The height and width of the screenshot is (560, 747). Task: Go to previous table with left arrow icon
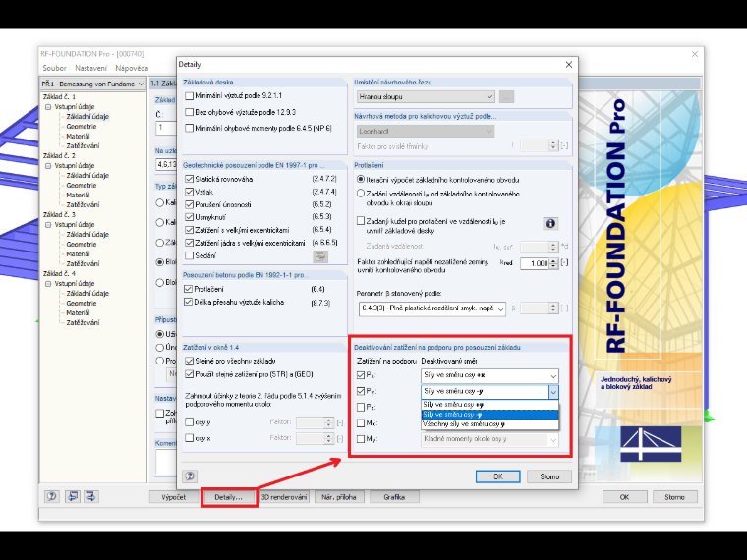pos(73,497)
